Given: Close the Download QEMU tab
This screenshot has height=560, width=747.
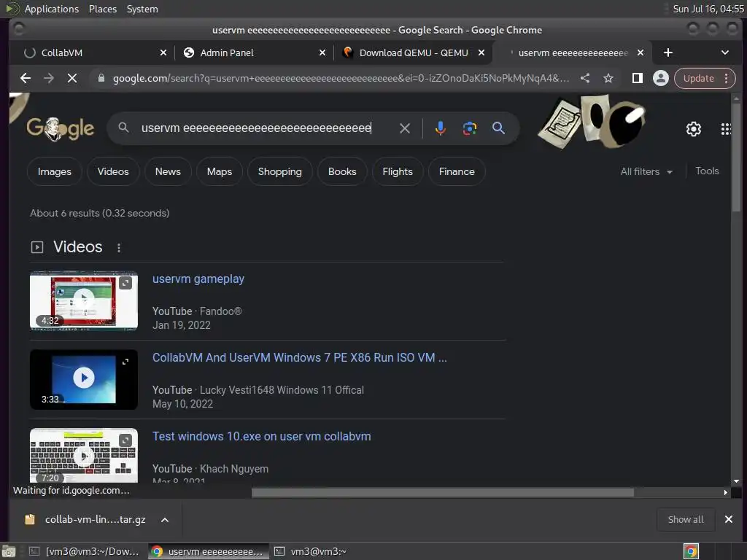Looking at the screenshot, I should coord(481,52).
